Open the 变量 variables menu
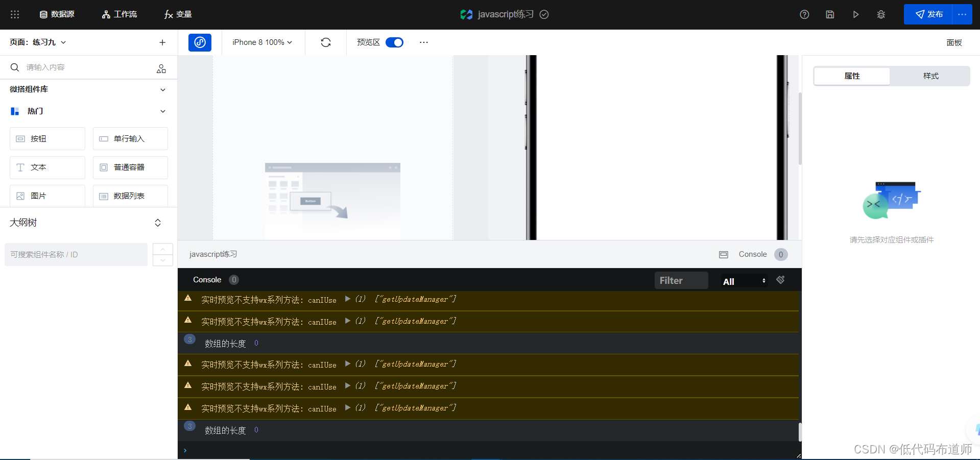980x460 pixels. (x=178, y=14)
